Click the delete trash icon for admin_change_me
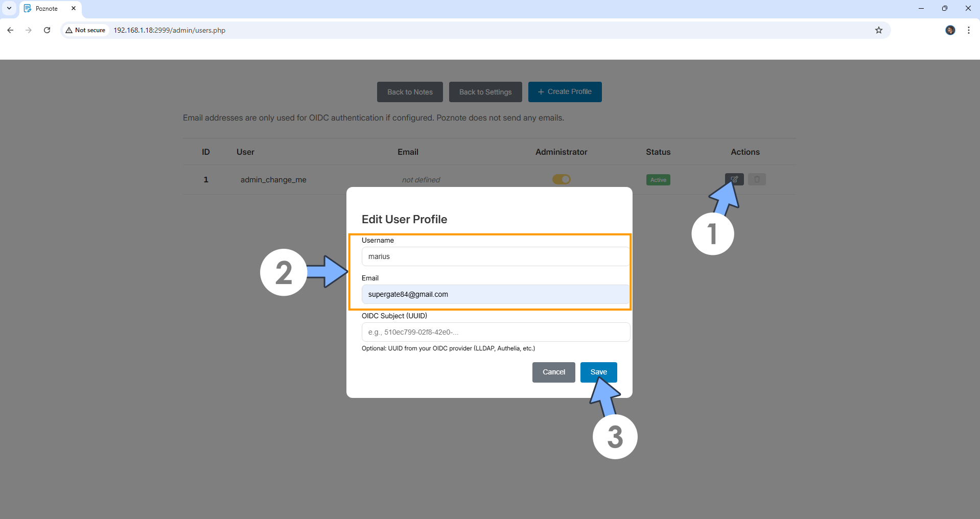The width and height of the screenshot is (980, 519). coord(757,179)
